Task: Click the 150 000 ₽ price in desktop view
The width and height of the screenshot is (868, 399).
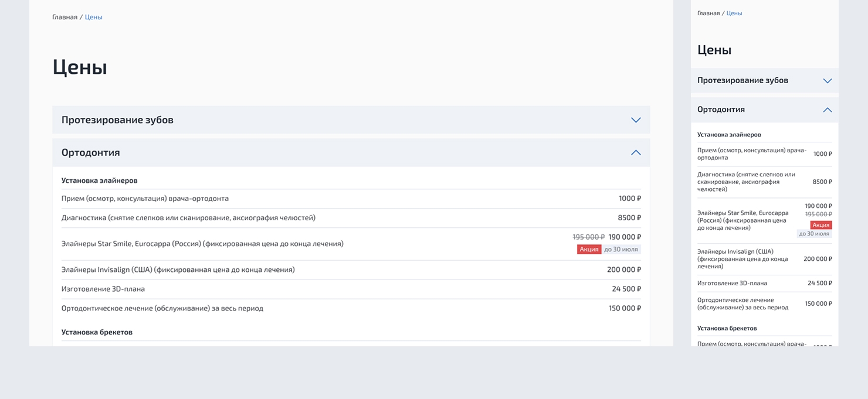Action: (625, 309)
